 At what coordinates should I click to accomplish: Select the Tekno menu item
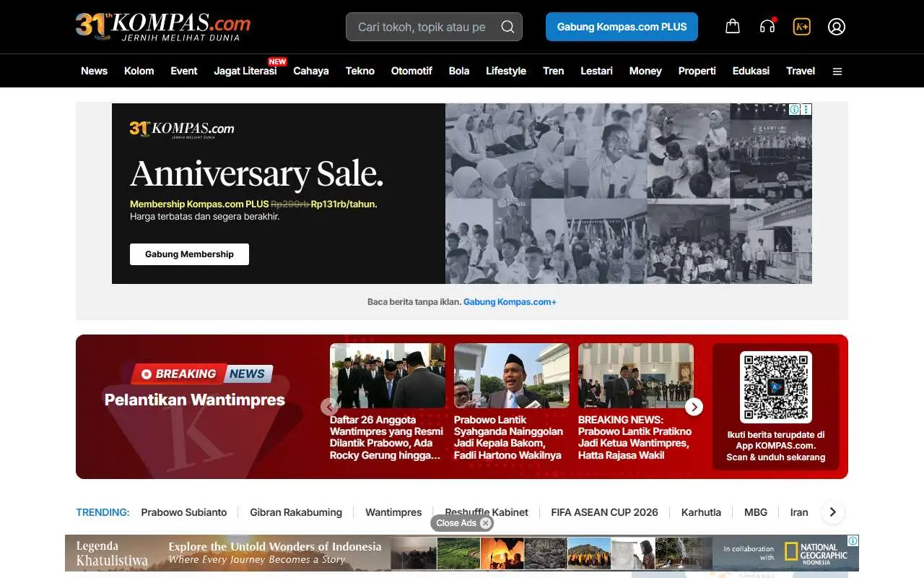coord(360,71)
